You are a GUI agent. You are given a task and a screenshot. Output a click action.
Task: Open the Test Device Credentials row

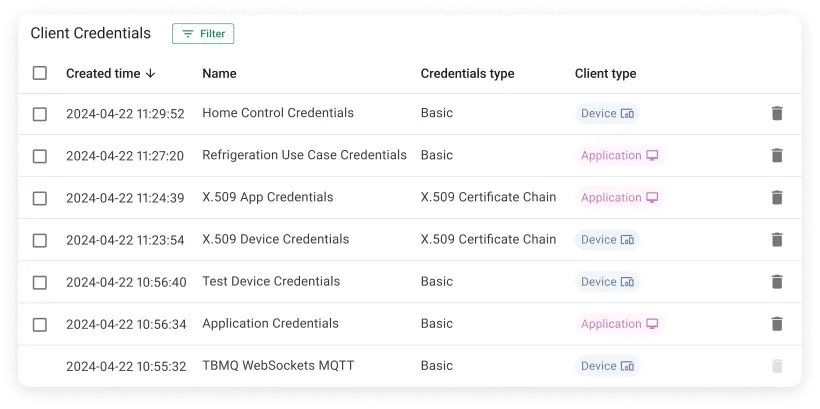click(271, 282)
